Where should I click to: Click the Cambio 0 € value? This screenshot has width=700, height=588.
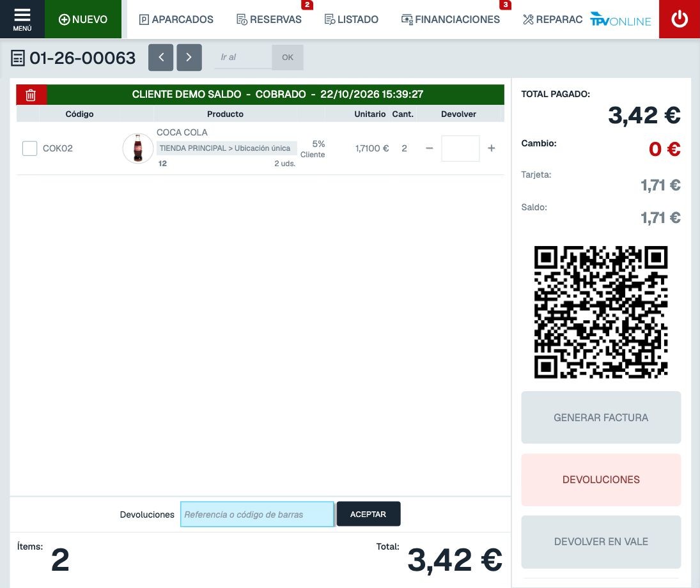pyautogui.click(x=664, y=149)
